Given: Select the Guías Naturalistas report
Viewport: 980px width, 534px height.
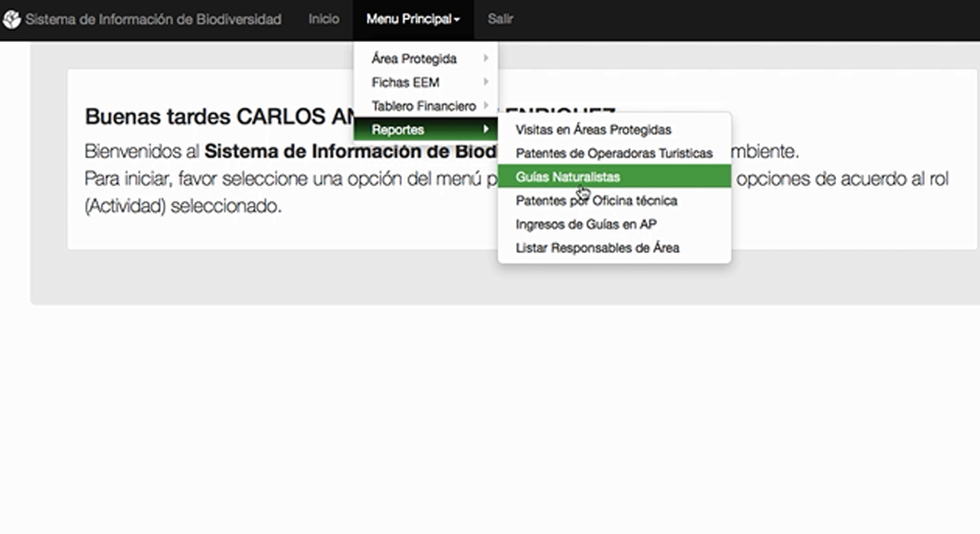Looking at the screenshot, I should tap(567, 177).
